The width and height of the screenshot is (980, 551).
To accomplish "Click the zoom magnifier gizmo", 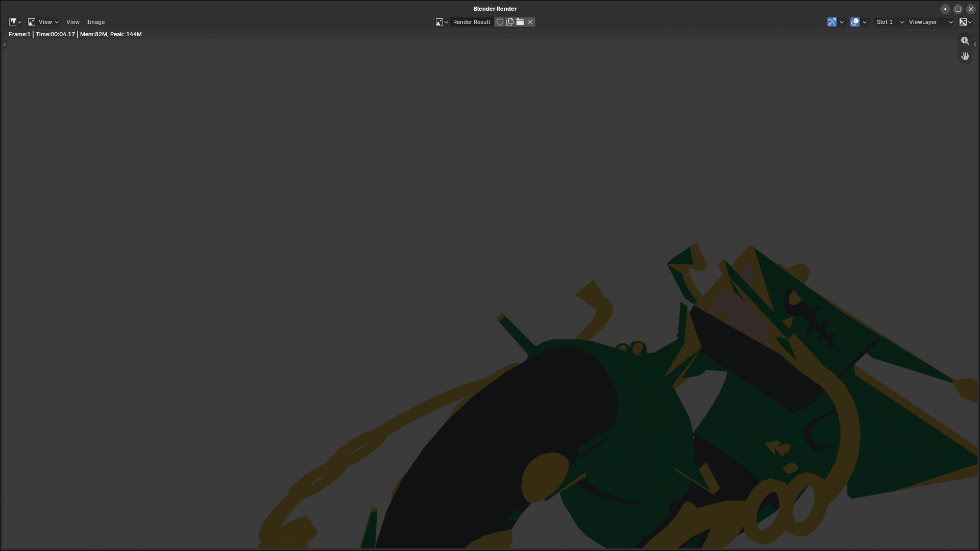I will coord(965,41).
